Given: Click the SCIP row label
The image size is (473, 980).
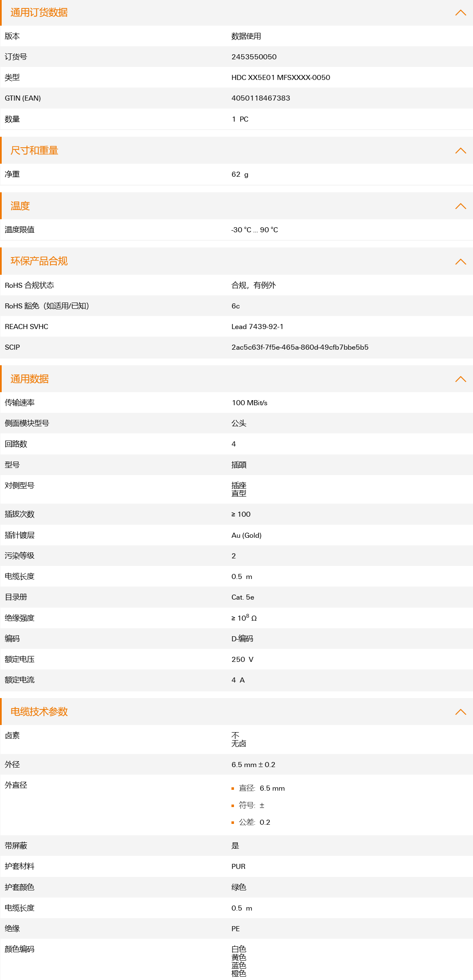Looking at the screenshot, I should point(12,347).
